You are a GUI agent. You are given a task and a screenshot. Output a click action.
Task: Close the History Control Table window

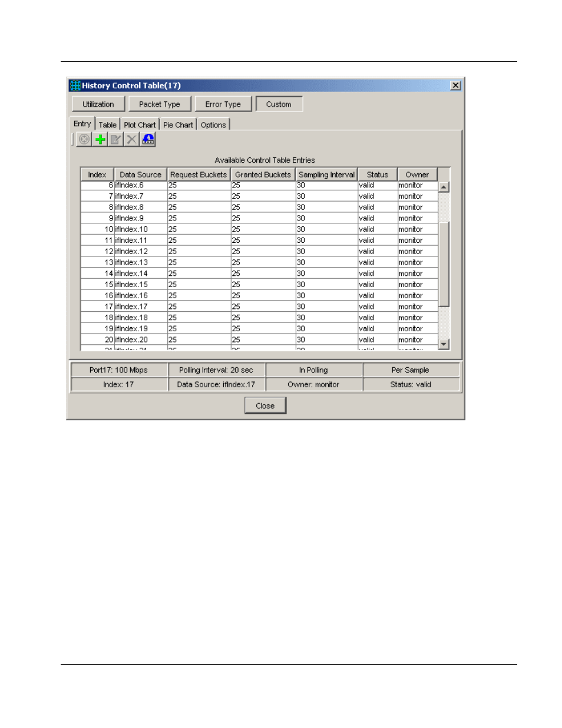coord(455,85)
